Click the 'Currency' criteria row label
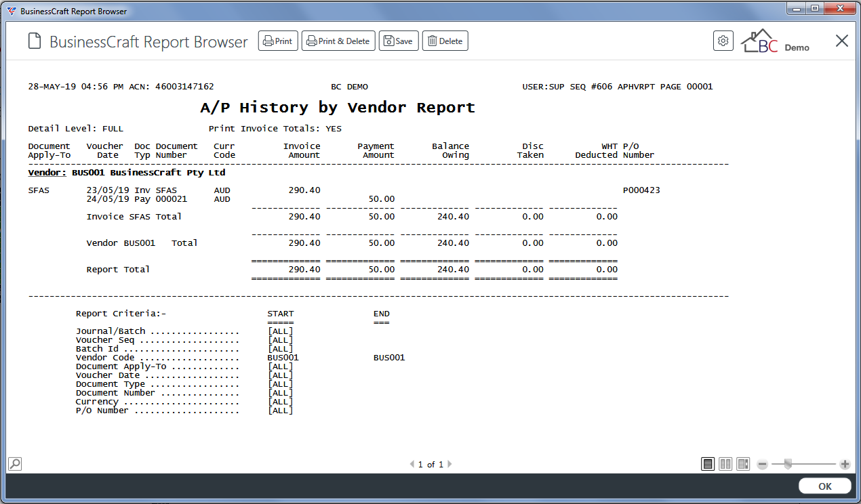 pyautogui.click(x=97, y=402)
